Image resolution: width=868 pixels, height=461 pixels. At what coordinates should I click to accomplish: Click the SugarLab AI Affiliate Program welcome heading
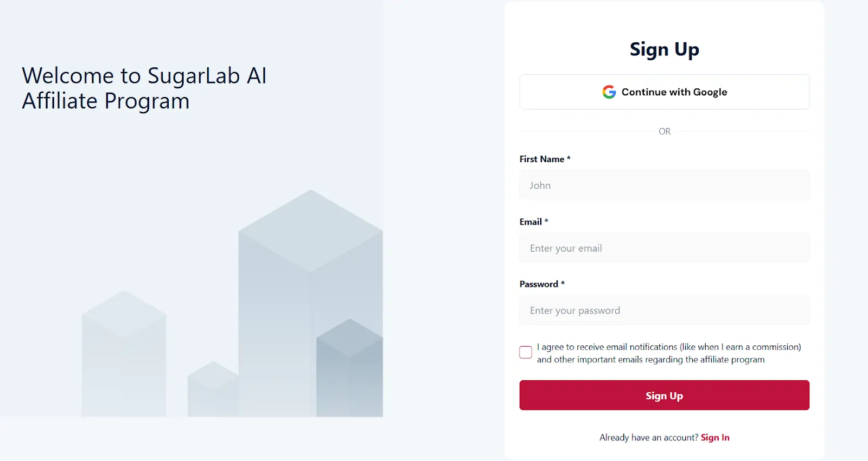(x=144, y=88)
